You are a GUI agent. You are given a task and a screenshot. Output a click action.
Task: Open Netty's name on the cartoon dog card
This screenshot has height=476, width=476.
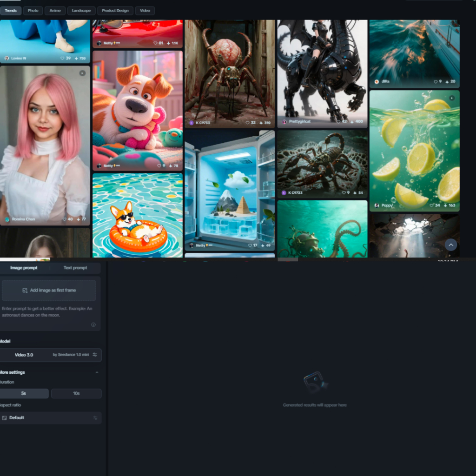pos(108,166)
